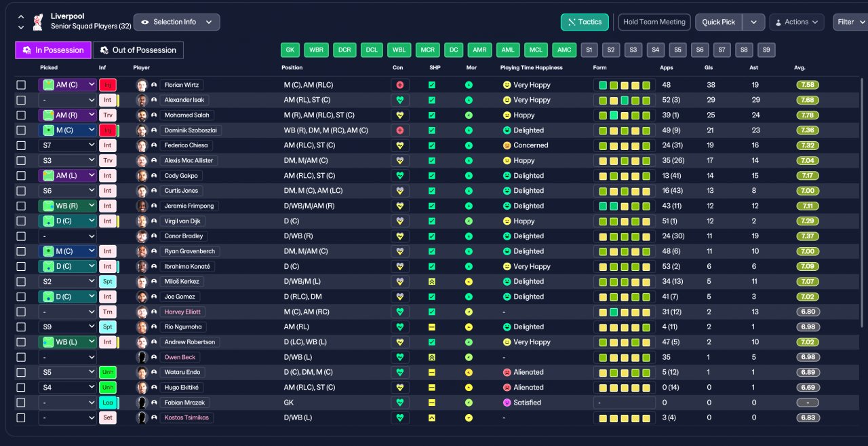Click Harvey Elliott's grey 6.80 rating pill
868x446 pixels.
point(808,312)
